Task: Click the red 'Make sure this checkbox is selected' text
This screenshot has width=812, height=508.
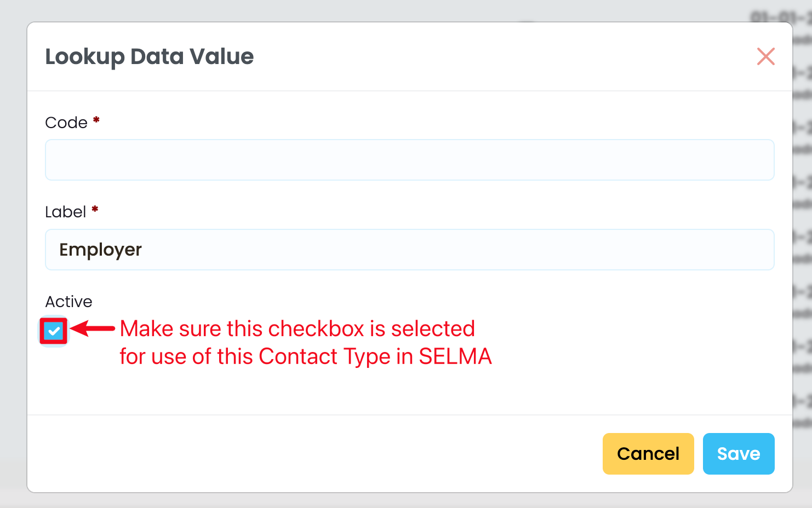Action: (297, 328)
